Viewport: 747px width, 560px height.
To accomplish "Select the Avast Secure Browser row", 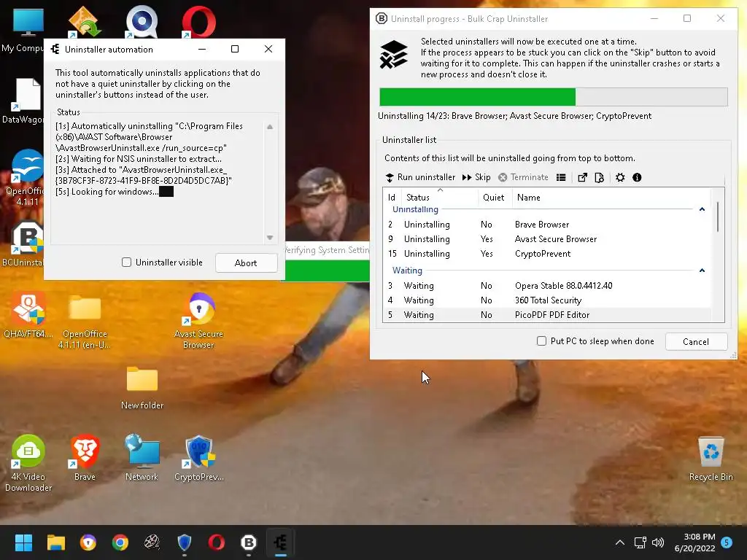I will point(546,239).
